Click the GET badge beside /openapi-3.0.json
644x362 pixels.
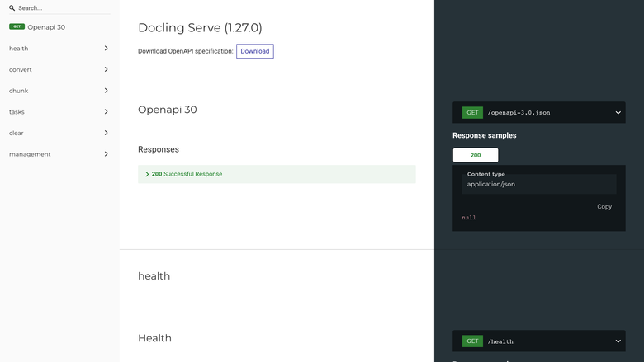(472, 112)
